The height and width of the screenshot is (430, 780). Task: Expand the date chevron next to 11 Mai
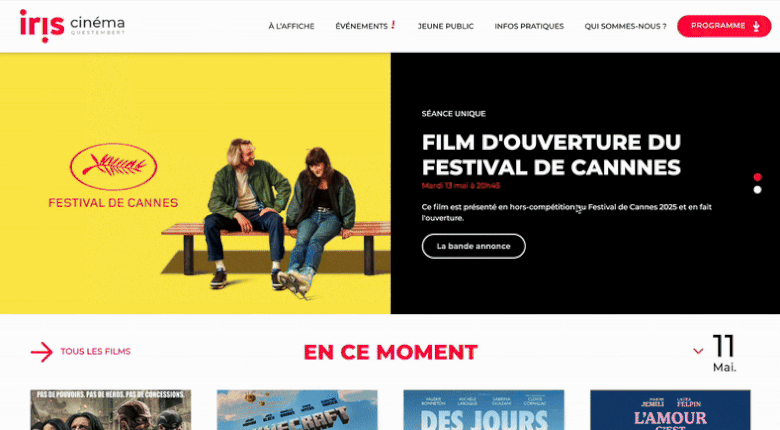pos(698,351)
